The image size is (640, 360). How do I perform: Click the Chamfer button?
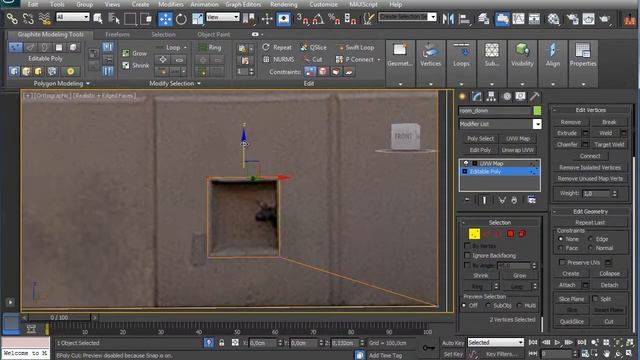point(567,144)
